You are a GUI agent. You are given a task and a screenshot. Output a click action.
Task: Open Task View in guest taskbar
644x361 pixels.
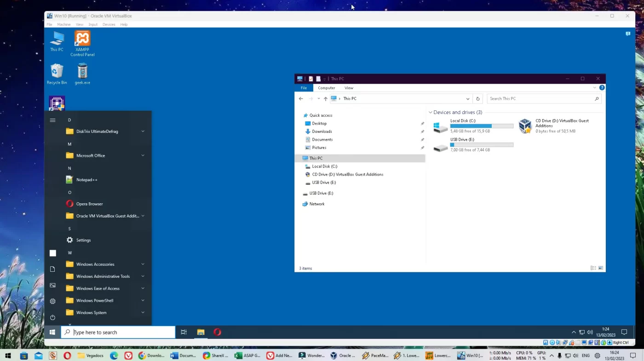(x=184, y=332)
